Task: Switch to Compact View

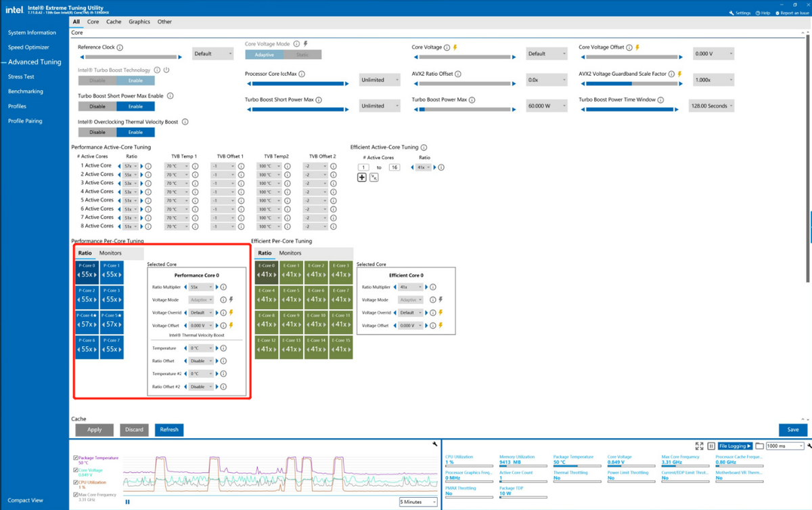Action: point(26,500)
